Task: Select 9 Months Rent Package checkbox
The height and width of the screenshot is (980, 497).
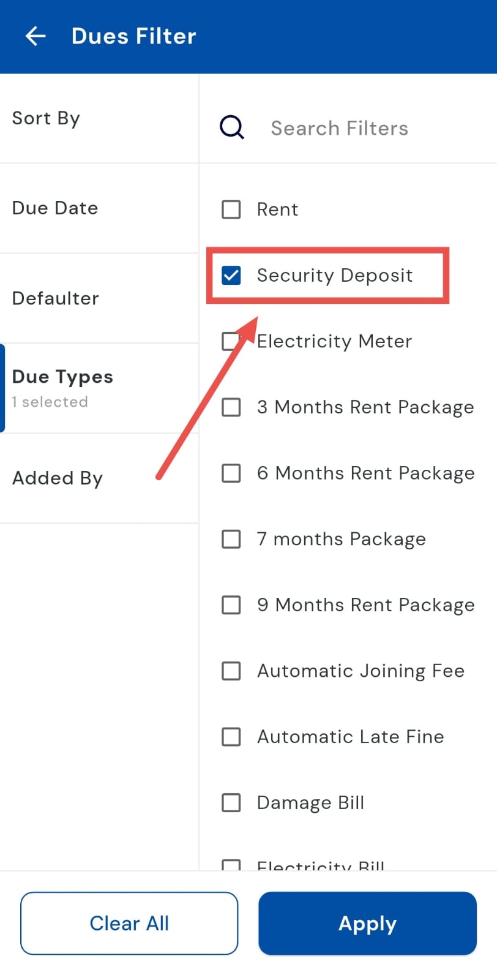Action: [x=231, y=605]
